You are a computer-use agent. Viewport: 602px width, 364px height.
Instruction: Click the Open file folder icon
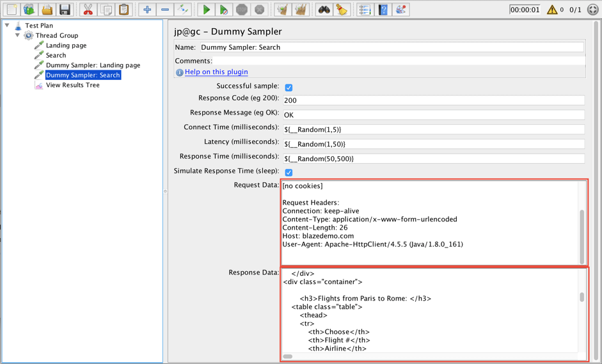[47, 9]
